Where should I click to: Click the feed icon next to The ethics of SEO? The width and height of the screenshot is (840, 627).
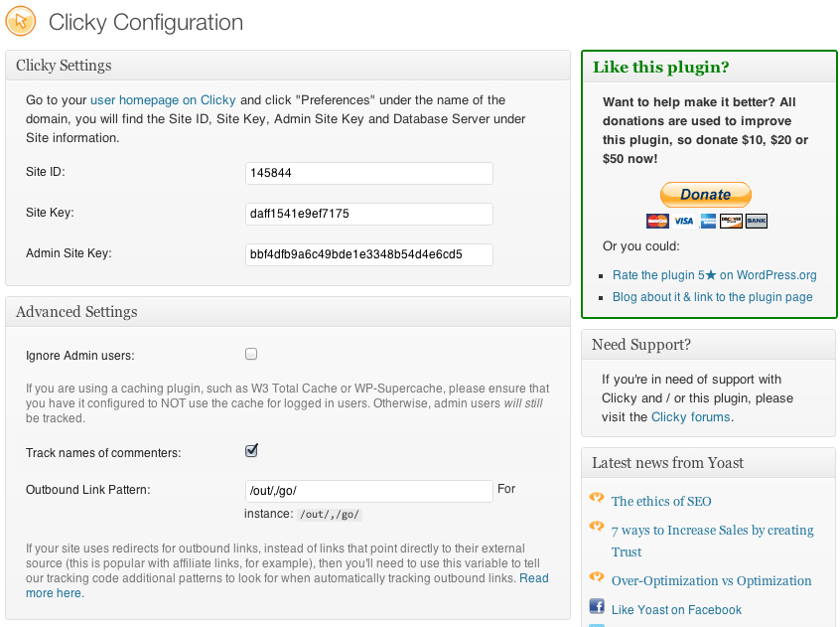[x=597, y=498]
